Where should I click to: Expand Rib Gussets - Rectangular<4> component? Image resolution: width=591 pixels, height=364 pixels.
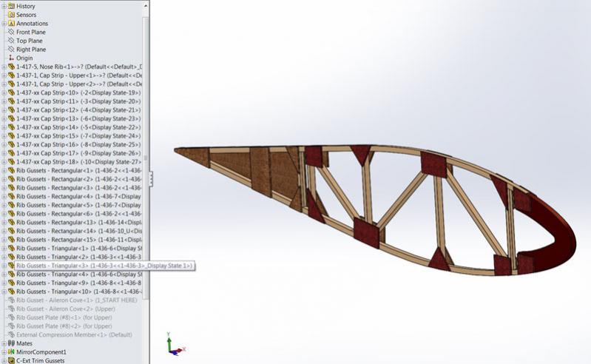pos(4,197)
